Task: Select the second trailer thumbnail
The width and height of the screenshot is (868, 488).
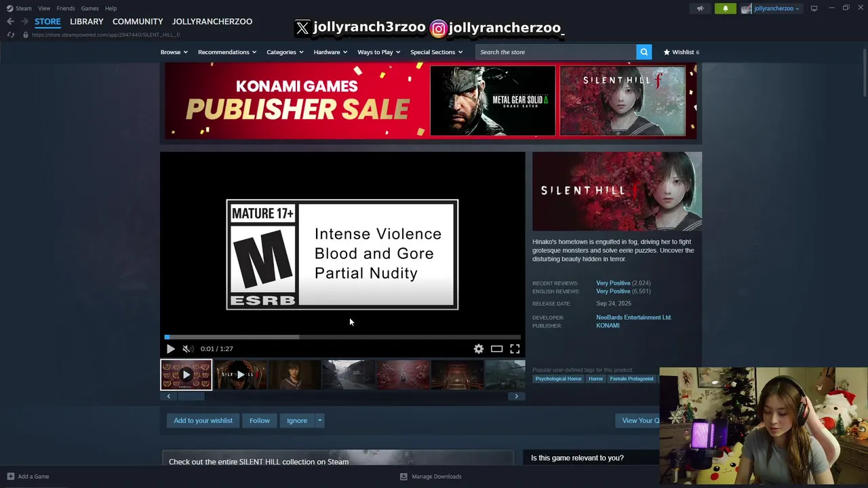Action: point(240,375)
